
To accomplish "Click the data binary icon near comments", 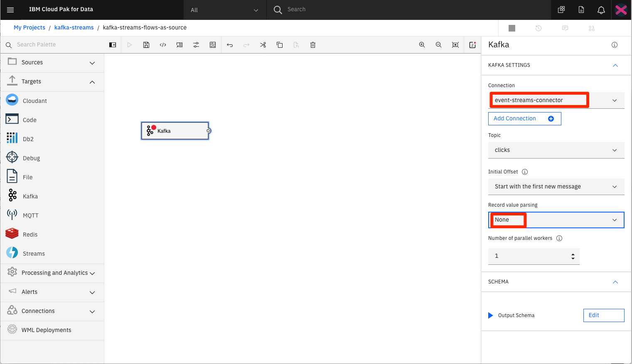I will [x=592, y=28].
